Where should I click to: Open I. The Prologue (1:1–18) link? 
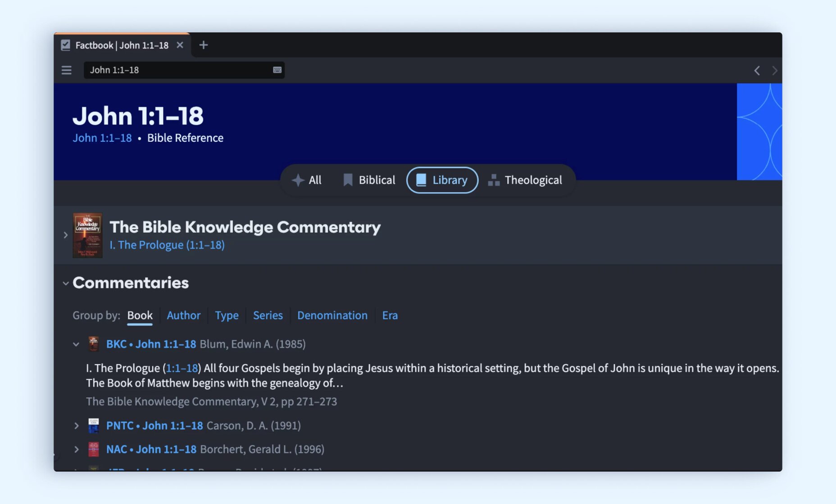coord(167,245)
